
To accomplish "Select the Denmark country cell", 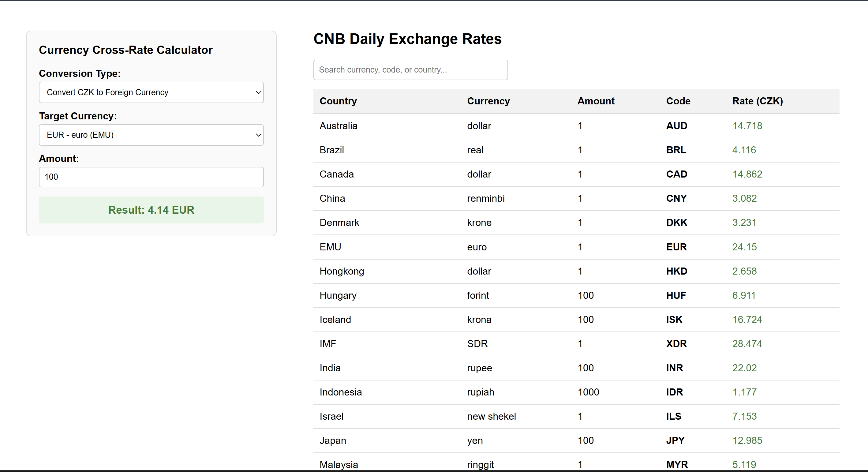I will [x=339, y=223].
